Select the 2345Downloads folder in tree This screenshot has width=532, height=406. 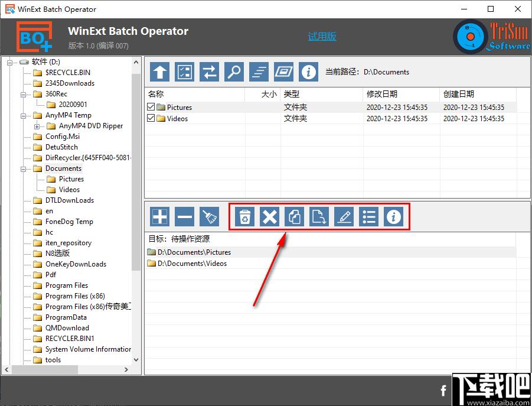click(70, 83)
